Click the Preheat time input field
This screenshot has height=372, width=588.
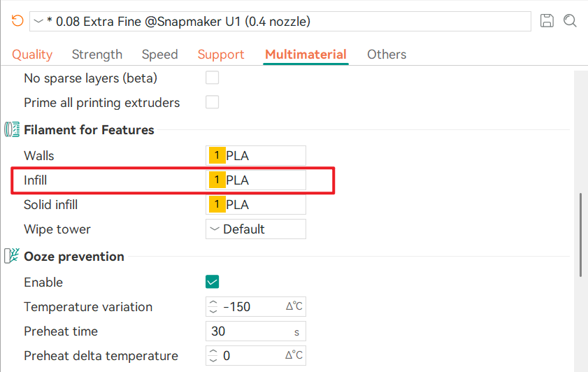point(256,331)
